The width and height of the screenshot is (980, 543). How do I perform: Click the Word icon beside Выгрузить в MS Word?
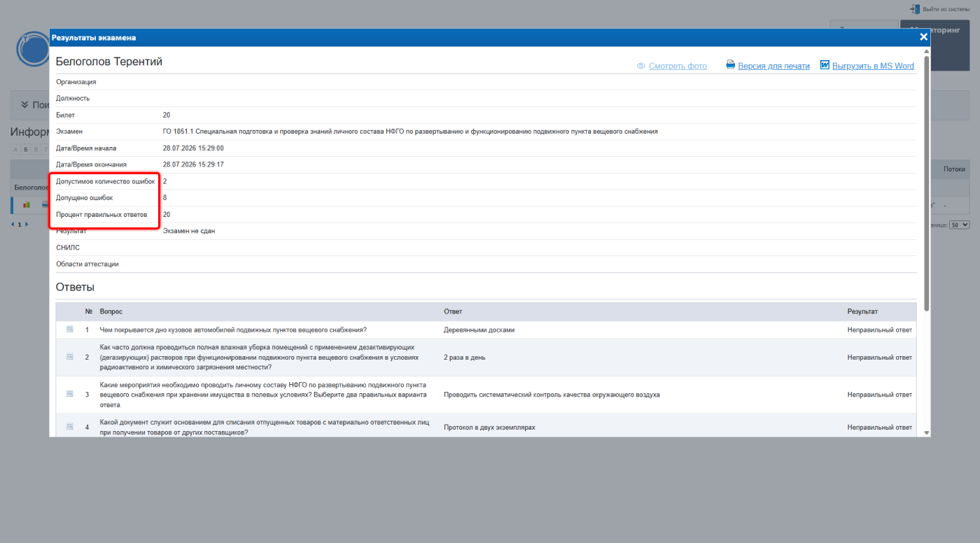click(825, 65)
